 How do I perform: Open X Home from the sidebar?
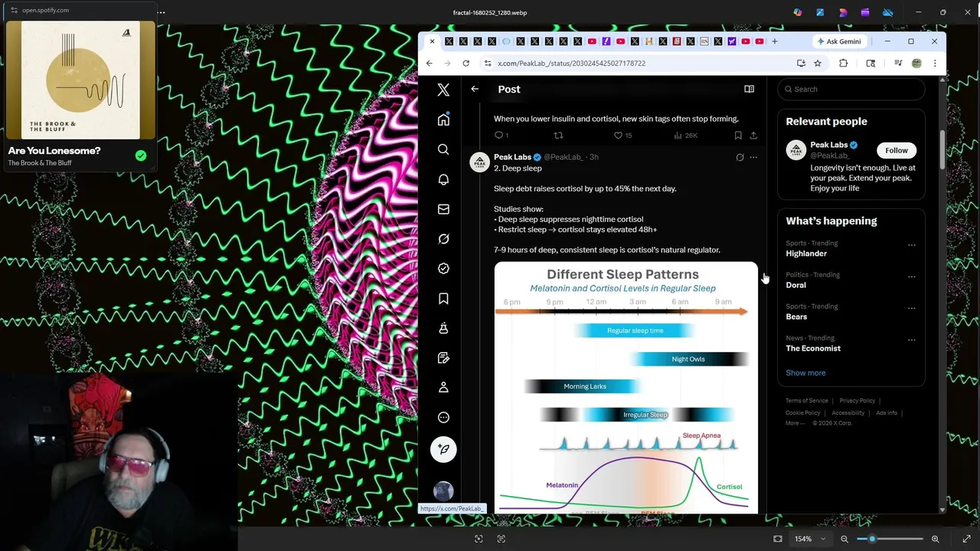pos(443,120)
